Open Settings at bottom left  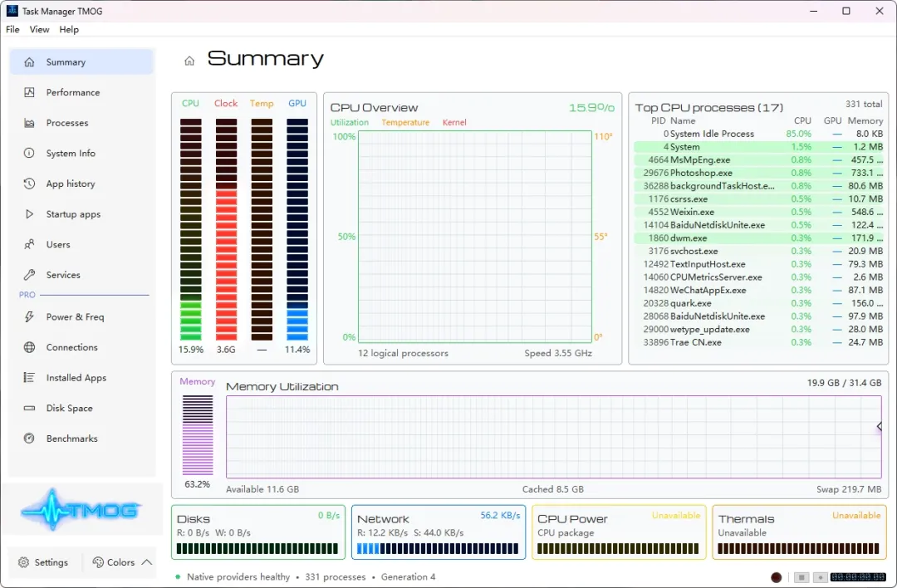click(x=43, y=562)
